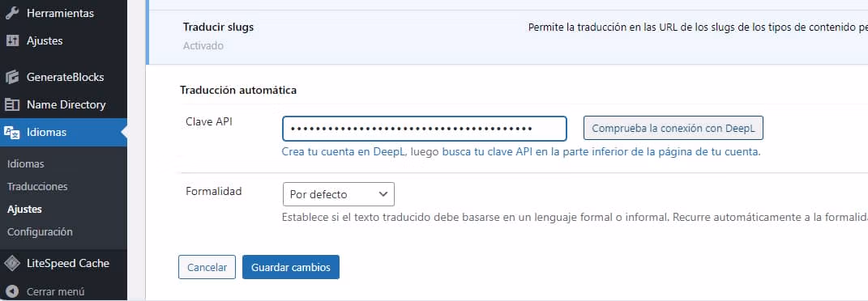
Task: Click the Name Directory icon
Action: point(12,105)
